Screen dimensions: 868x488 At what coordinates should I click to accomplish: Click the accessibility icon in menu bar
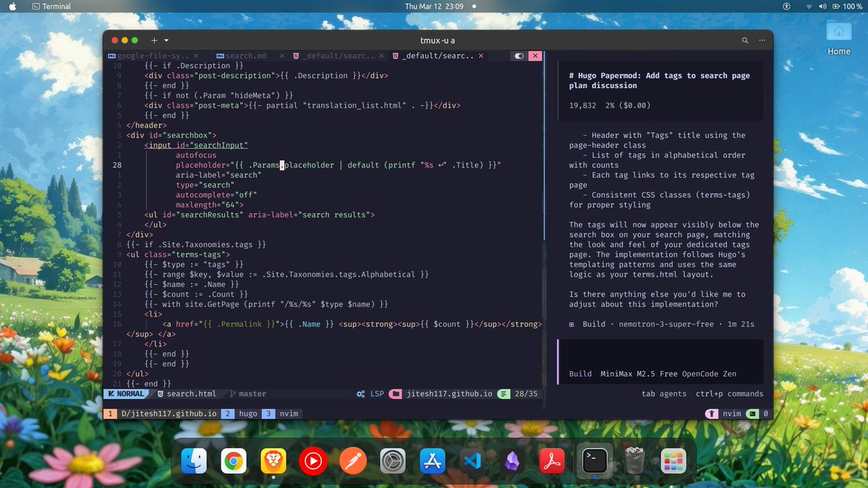[786, 7]
